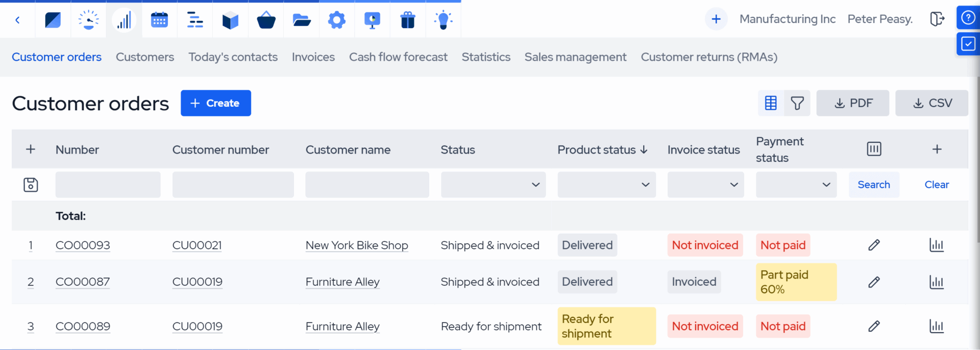
Task: Open the dashboard gauge icon
Action: (x=88, y=20)
